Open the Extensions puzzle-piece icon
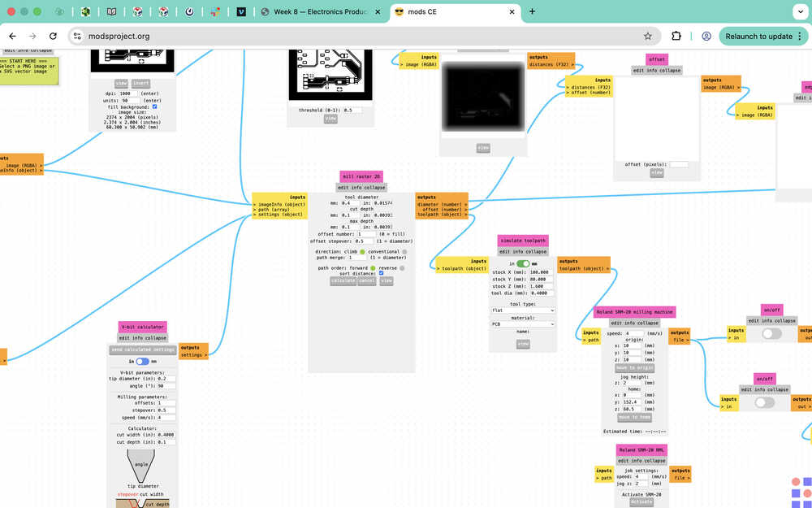 [676, 37]
